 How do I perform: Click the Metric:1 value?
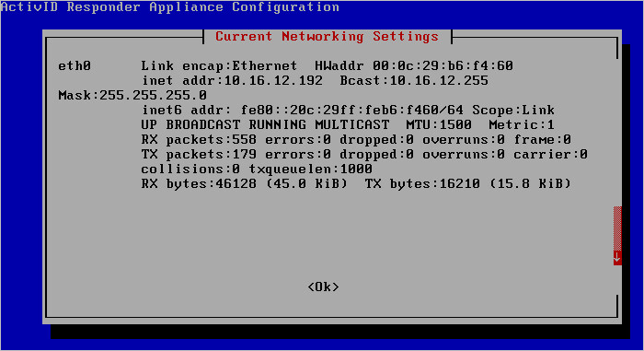click(x=522, y=124)
